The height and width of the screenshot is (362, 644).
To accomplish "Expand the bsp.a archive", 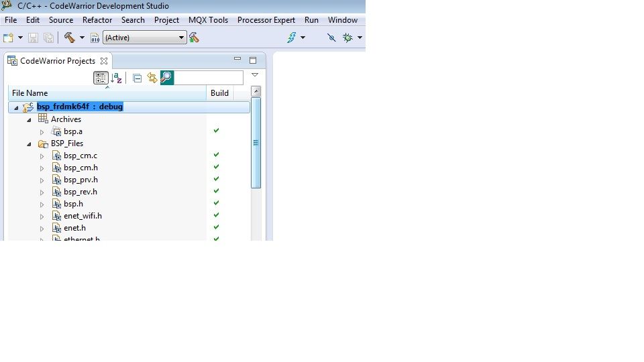I will pyautogui.click(x=42, y=132).
